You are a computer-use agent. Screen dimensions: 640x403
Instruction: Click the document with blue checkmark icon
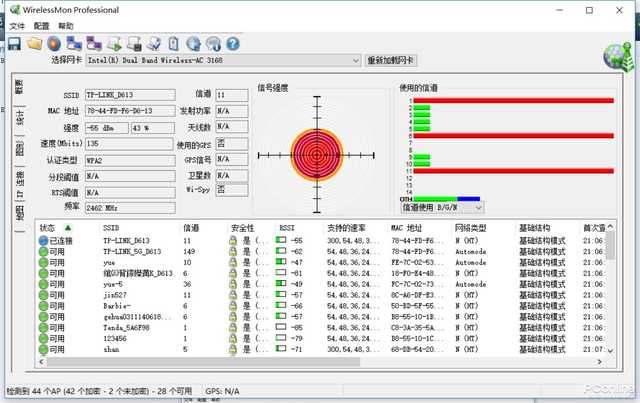click(x=154, y=44)
